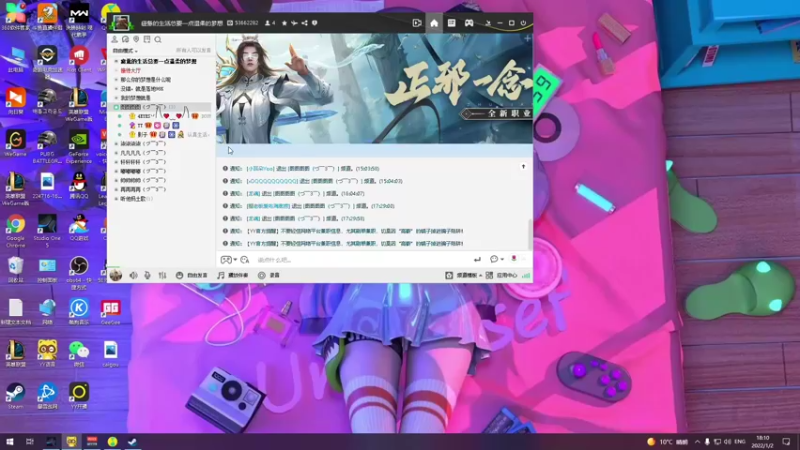Image resolution: width=800 pixels, height=450 pixels.
Task: Click the pin icon in the title bar
Action: (294, 23)
